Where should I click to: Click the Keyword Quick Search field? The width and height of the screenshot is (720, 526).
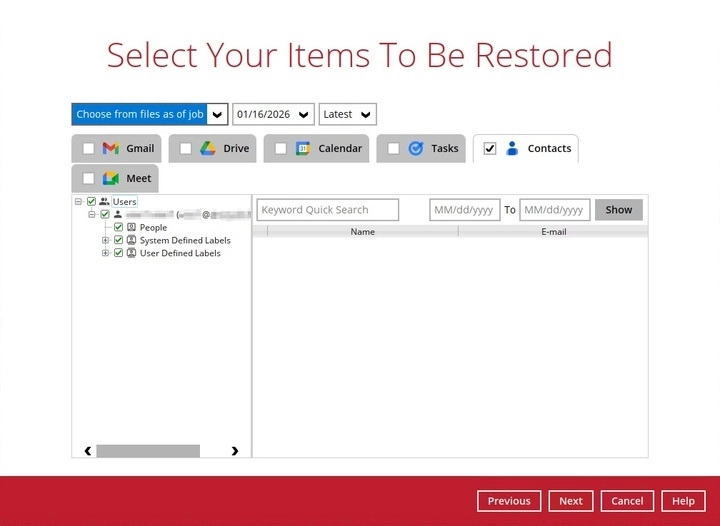coord(327,210)
